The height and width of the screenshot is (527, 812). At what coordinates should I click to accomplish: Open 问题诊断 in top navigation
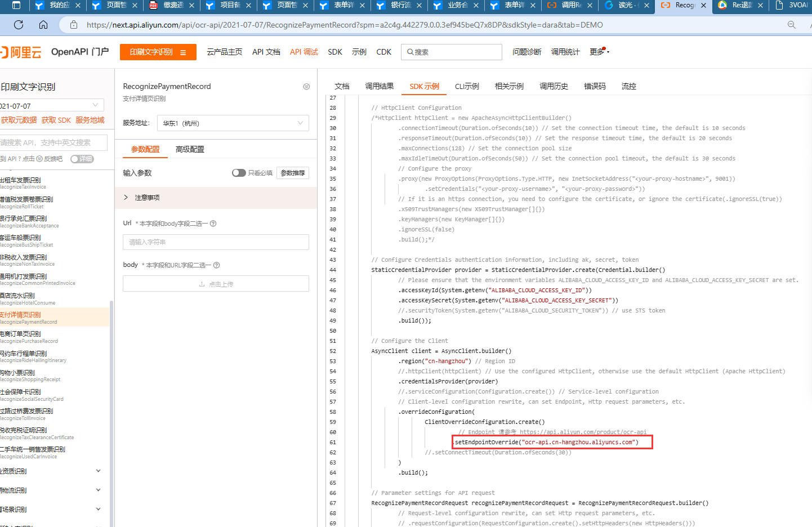(527, 52)
